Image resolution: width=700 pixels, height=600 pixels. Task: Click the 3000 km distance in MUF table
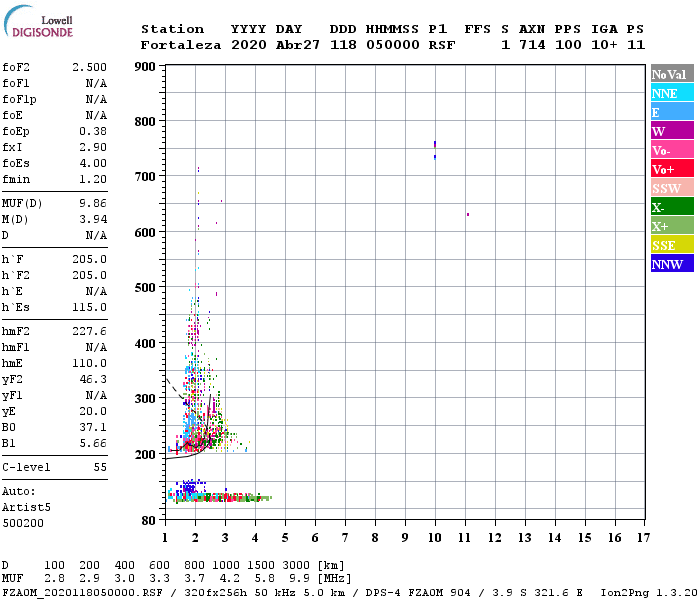(x=296, y=565)
